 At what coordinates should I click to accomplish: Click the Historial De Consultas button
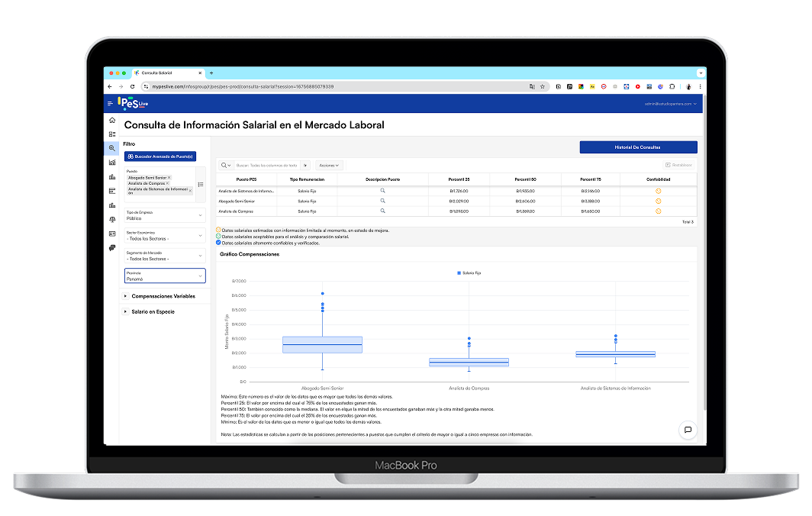point(638,147)
